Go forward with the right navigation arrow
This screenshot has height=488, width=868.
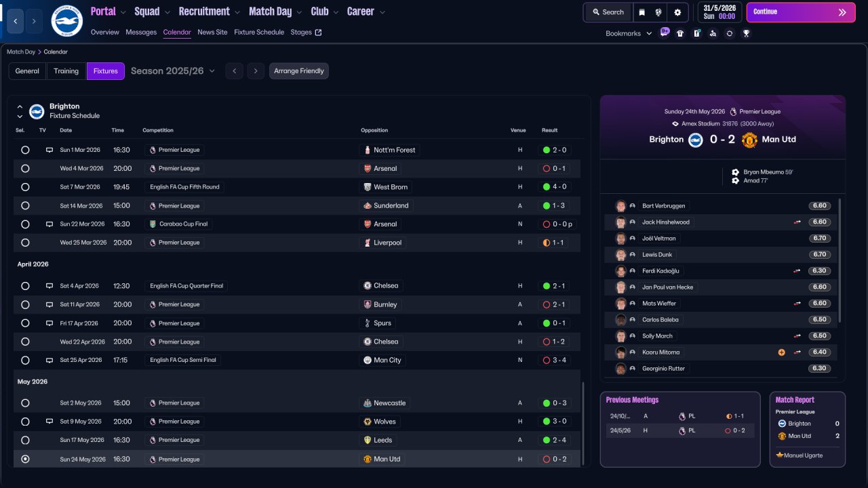[x=34, y=21]
